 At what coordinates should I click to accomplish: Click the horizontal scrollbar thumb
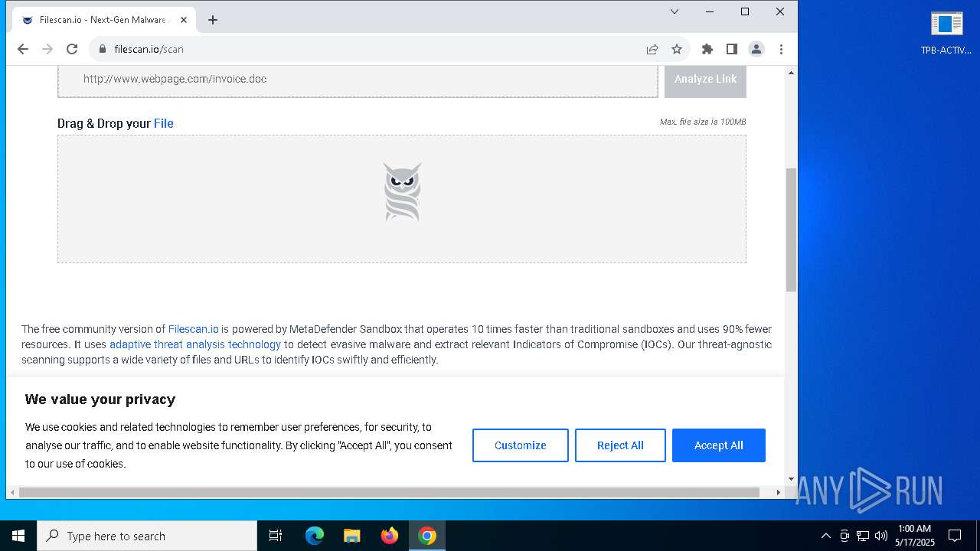pyautogui.click(x=389, y=492)
